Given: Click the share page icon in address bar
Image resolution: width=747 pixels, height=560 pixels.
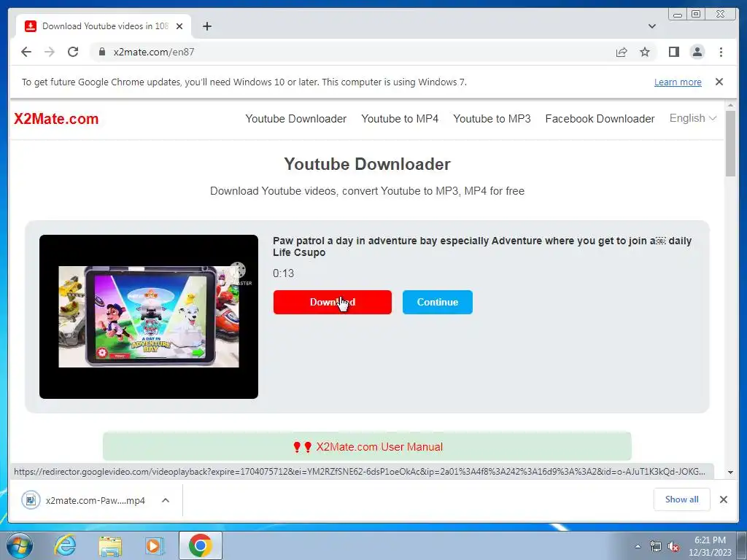Looking at the screenshot, I should 622,52.
